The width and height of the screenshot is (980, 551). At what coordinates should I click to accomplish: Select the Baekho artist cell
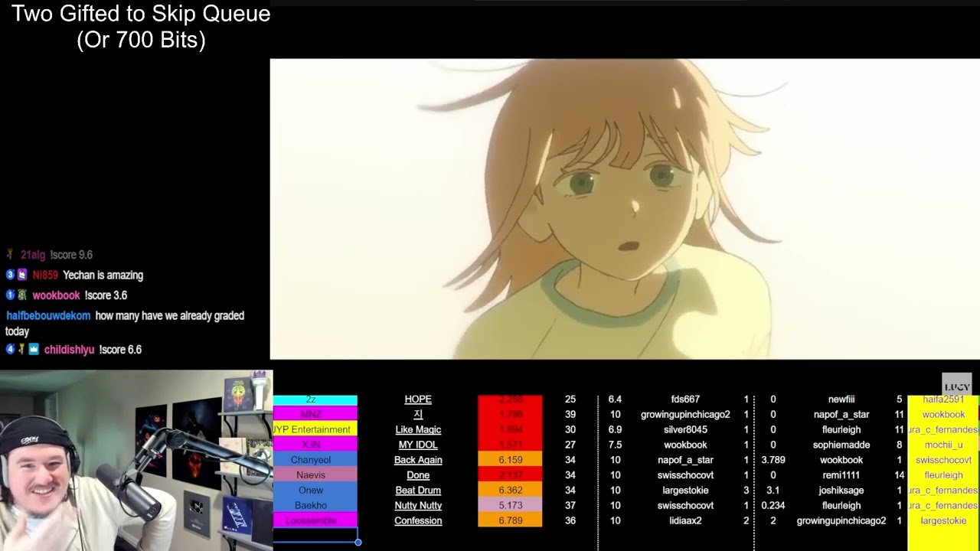click(315, 506)
